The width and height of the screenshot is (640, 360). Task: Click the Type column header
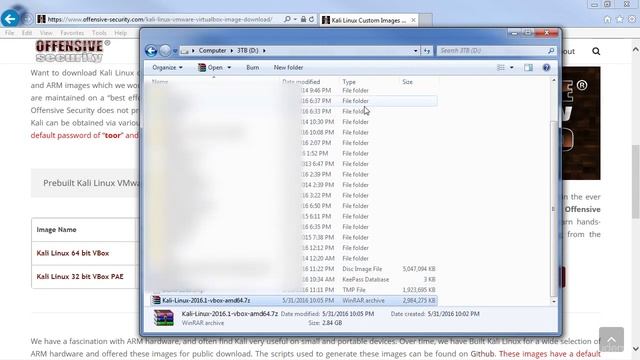369,82
